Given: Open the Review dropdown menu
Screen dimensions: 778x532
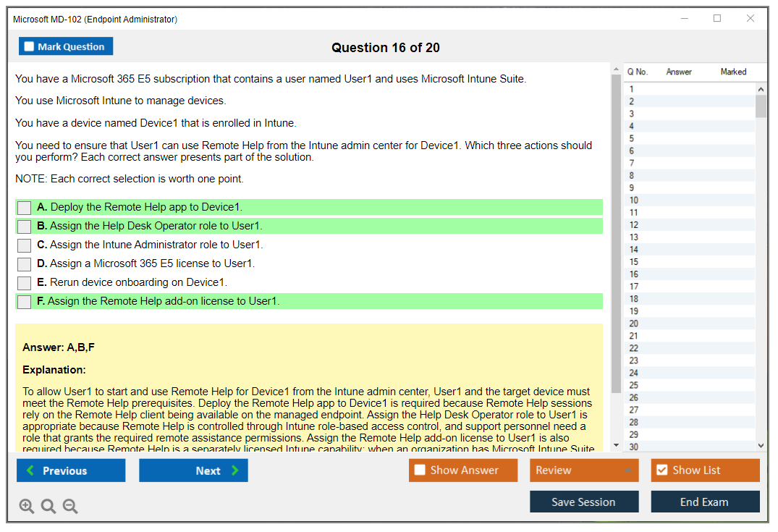Looking at the screenshot, I should click(x=584, y=470).
